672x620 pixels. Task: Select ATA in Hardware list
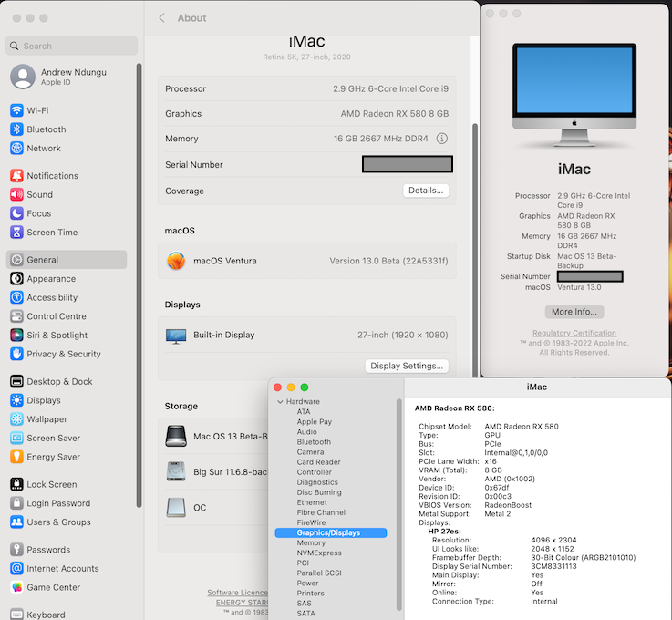click(x=304, y=411)
